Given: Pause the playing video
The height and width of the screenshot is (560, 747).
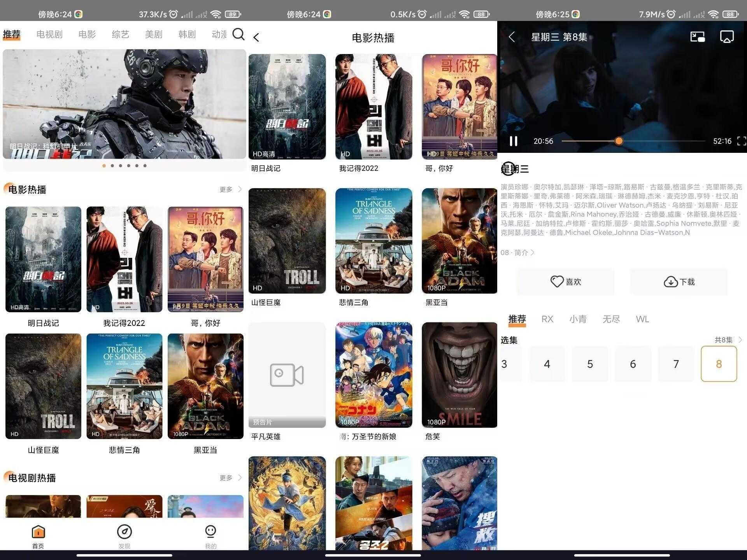Looking at the screenshot, I should tap(514, 141).
